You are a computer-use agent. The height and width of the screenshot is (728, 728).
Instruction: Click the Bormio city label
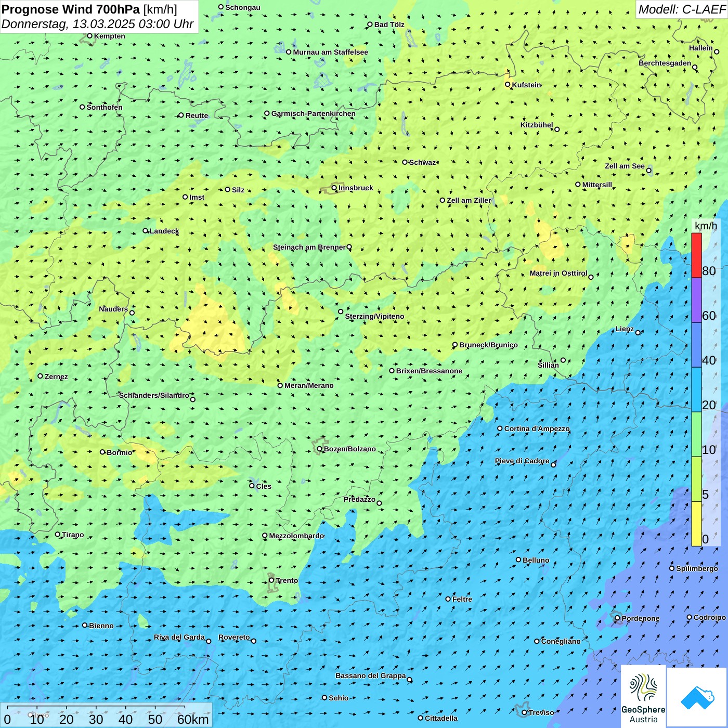120,452
